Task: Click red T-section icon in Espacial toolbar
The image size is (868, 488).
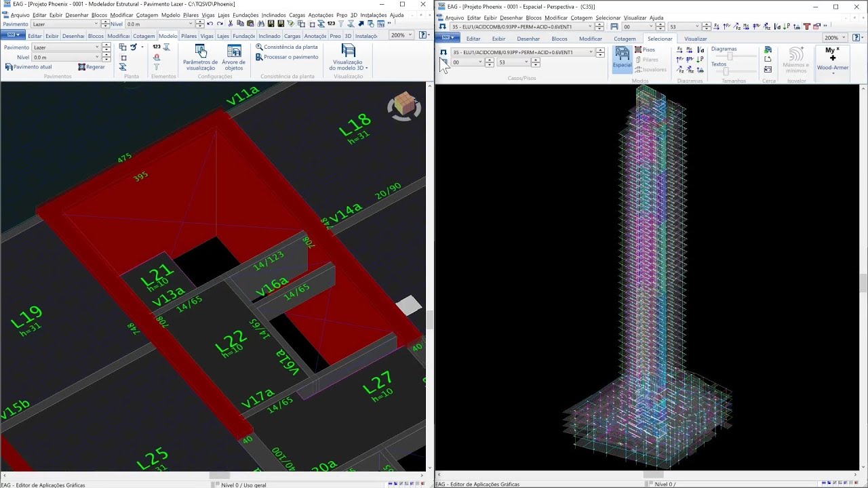Action: 807,26
